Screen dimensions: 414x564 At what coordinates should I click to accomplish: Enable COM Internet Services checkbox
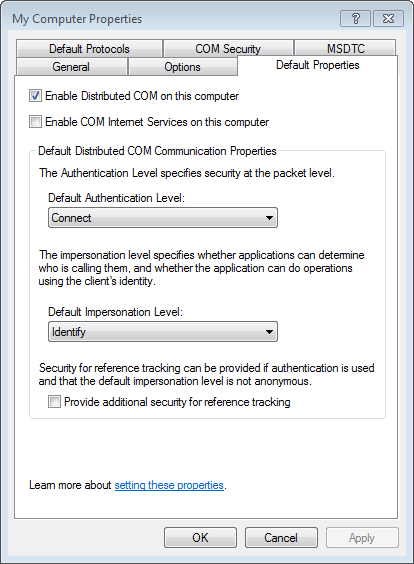coord(35,122)
